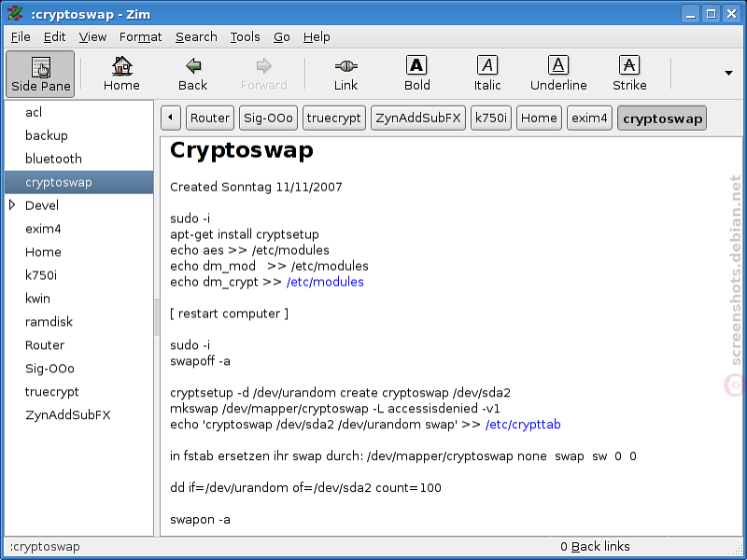This screenshot has width=747, height=560.
Task: Open the Tools menu
Action: [245, 37]
